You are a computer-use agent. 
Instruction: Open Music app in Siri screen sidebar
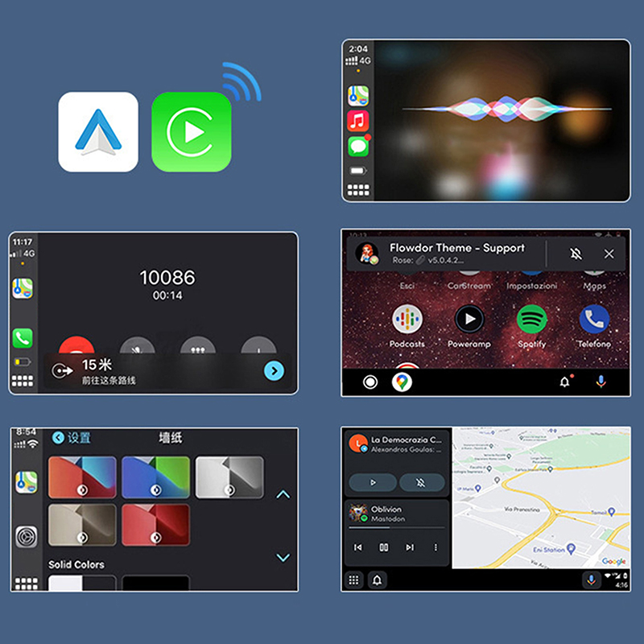tap(358, 121)
